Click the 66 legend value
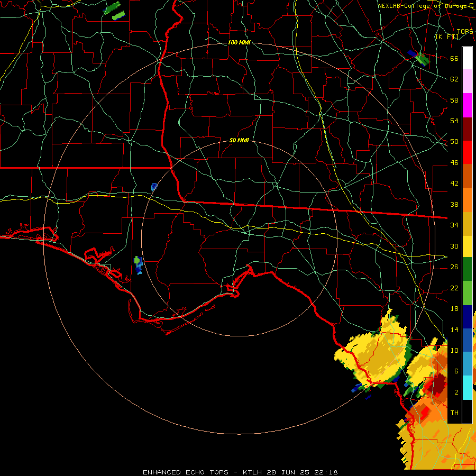 pos(454,58)
